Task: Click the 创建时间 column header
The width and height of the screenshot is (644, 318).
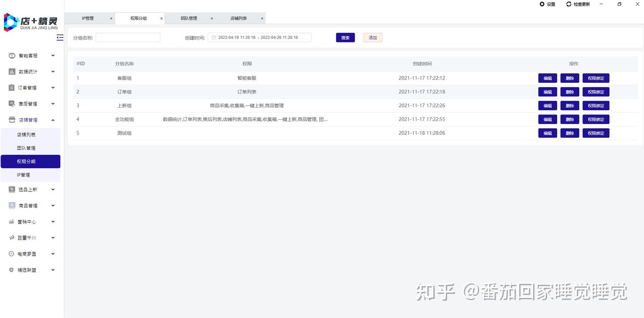Action: [x=422, y=64]
